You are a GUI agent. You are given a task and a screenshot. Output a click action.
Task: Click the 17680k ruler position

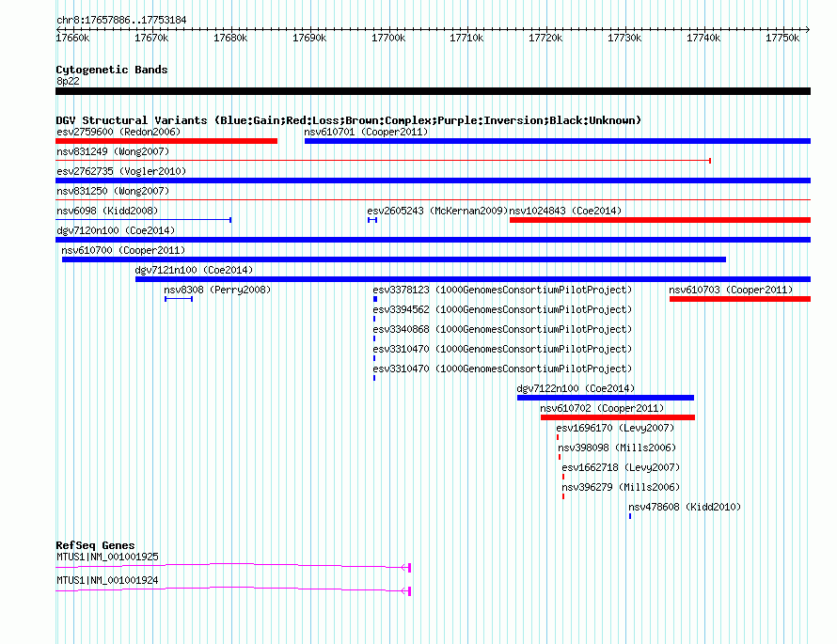[x=230, y=38]
